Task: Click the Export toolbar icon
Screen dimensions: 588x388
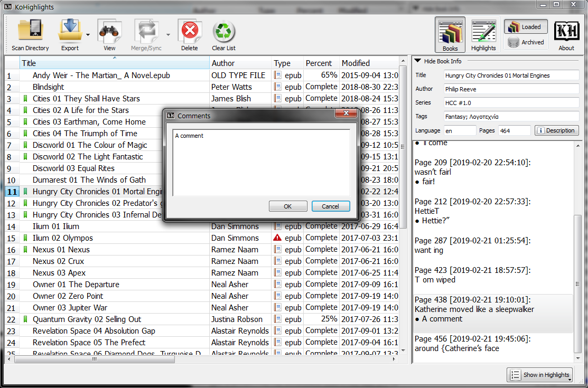Action: pos(70,30)
